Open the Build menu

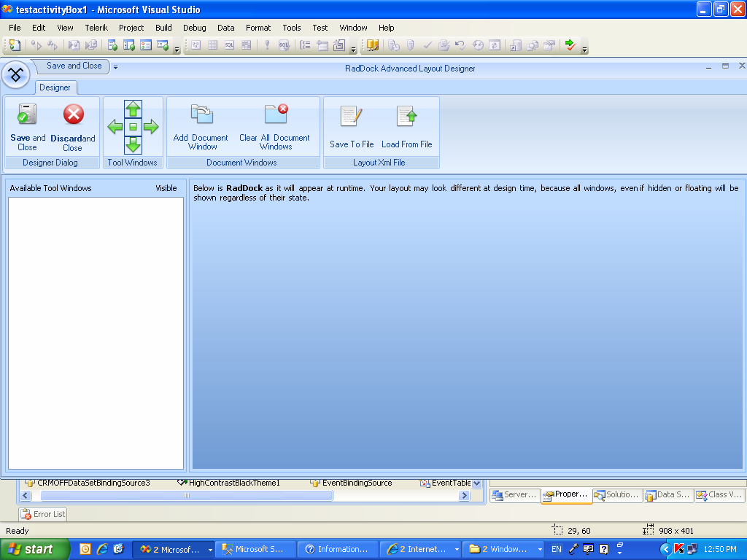point(163,28)
